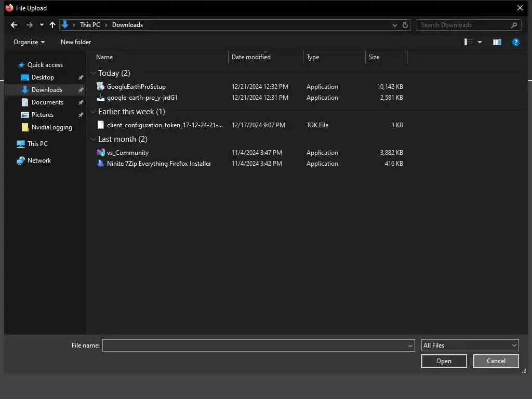Viewport: 532px width, 399px height.
Task: Click the pin icon beside Documents
Action: [x=81, y=102]
